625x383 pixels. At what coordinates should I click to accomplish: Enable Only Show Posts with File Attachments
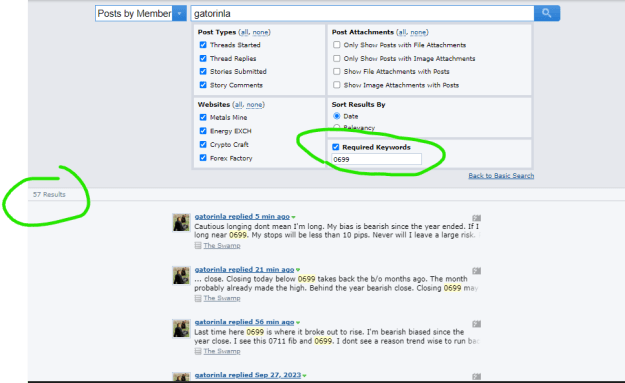point(337,45)
